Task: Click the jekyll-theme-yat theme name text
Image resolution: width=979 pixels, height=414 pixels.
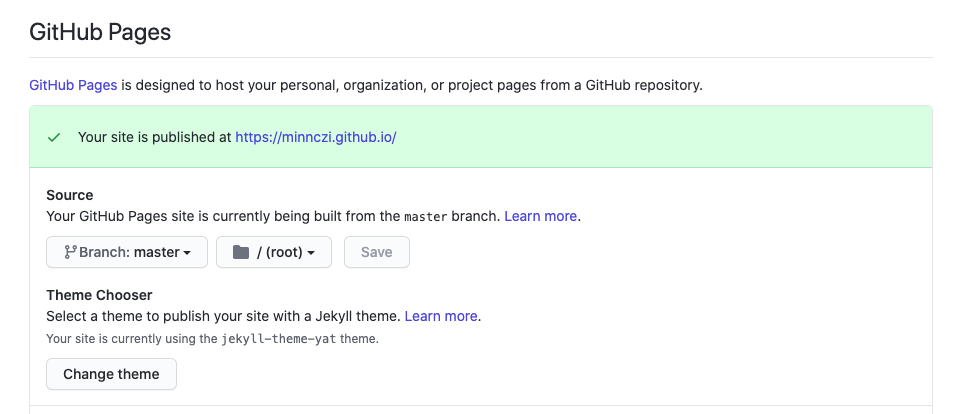Action: coord(280,339)
